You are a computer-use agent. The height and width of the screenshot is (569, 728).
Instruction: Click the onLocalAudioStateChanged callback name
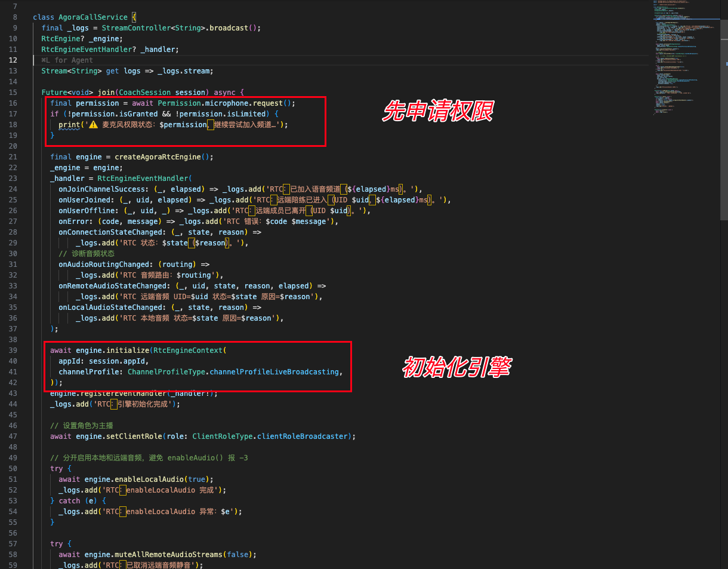110,307
